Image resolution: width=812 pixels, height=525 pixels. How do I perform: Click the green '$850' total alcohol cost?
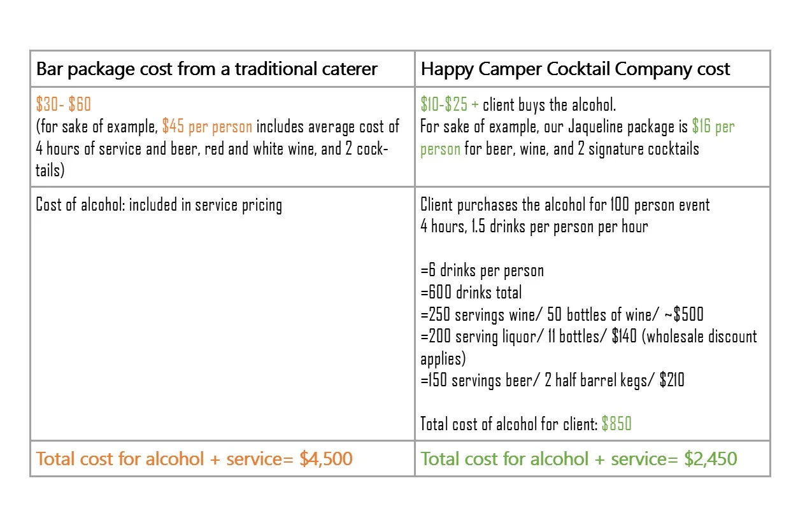point(616,424)
